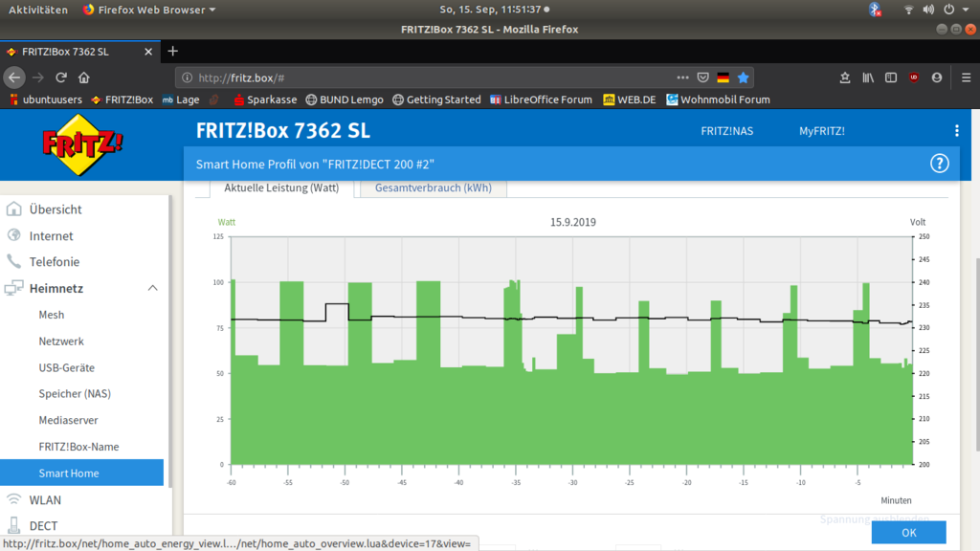Open the ubuntuusers bookmark
This screenshot has width=980, height=551.
click(x=46, y=99)
